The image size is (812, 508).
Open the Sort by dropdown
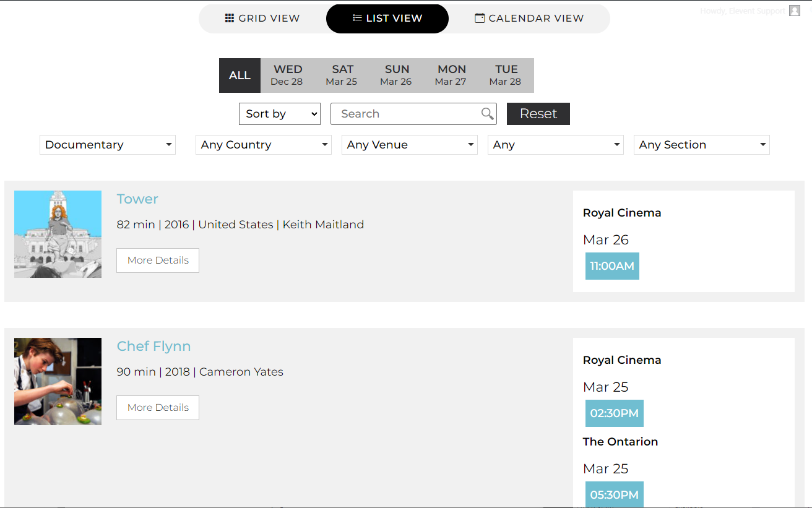click(x=280, y=114)
